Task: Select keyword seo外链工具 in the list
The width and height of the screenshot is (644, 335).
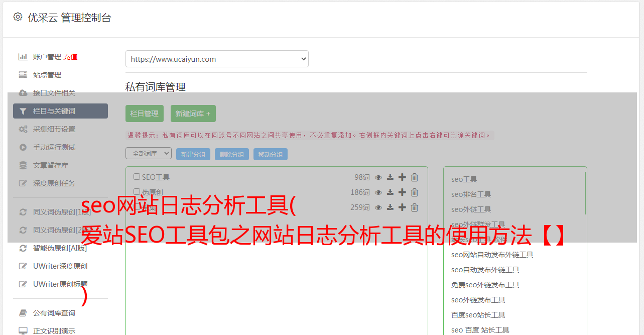Action: (471, 209)
